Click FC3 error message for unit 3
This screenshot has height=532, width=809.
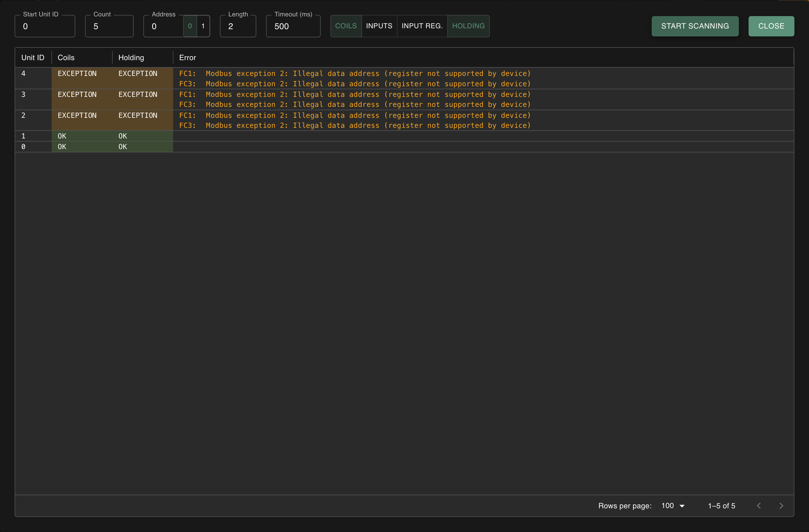[354, 104]
